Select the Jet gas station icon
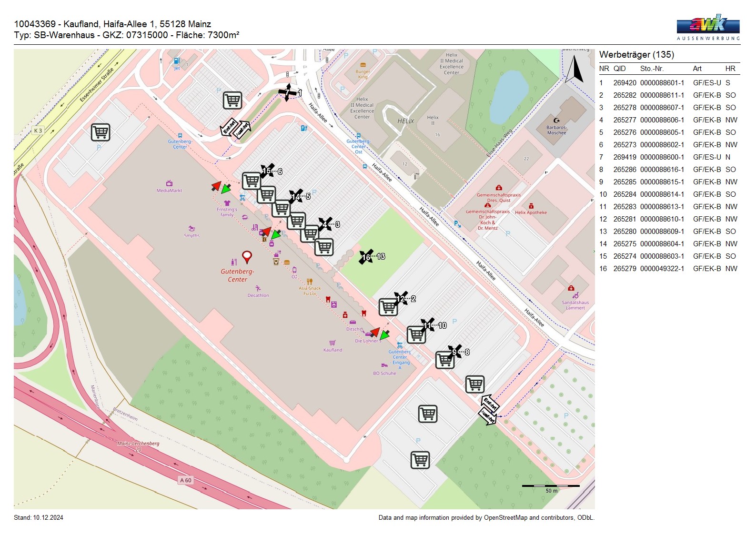756x535 pixels. 176,61
